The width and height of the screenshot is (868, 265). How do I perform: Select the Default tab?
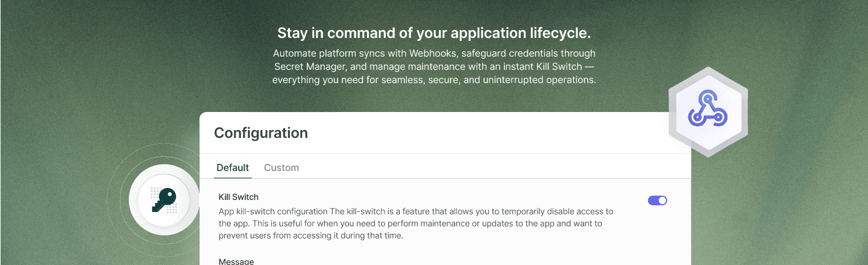coord(233,167)
